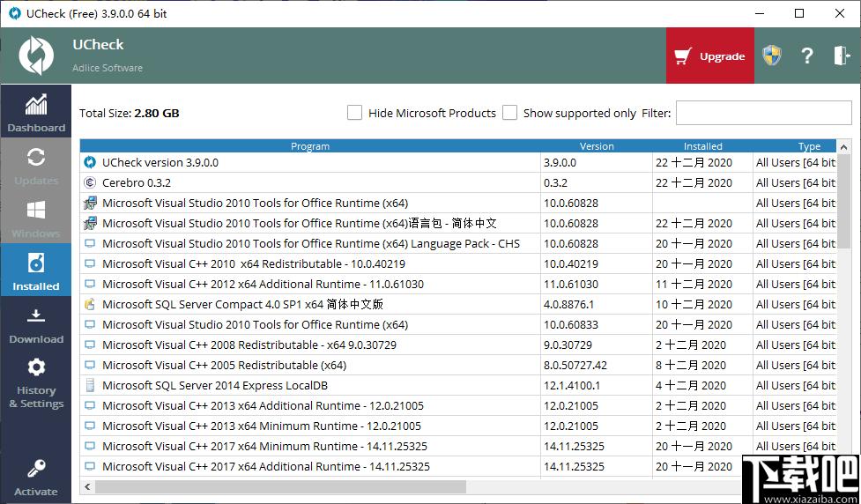Open the Download sidebar section
Screen dimensions: 861x504
[x=36, y=322]
